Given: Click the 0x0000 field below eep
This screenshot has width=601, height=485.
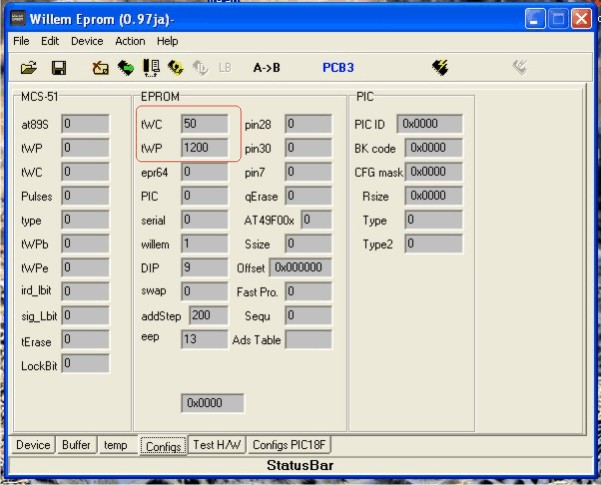Looking at the screenshot, I should 212,403.
